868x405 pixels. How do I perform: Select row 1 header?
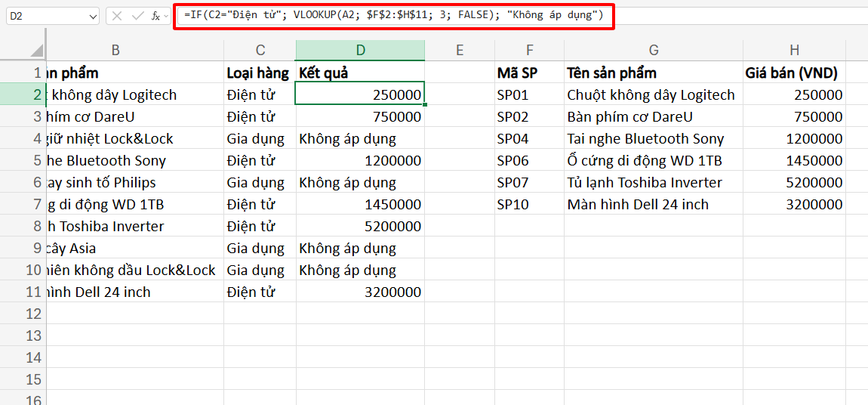[23, 73]
